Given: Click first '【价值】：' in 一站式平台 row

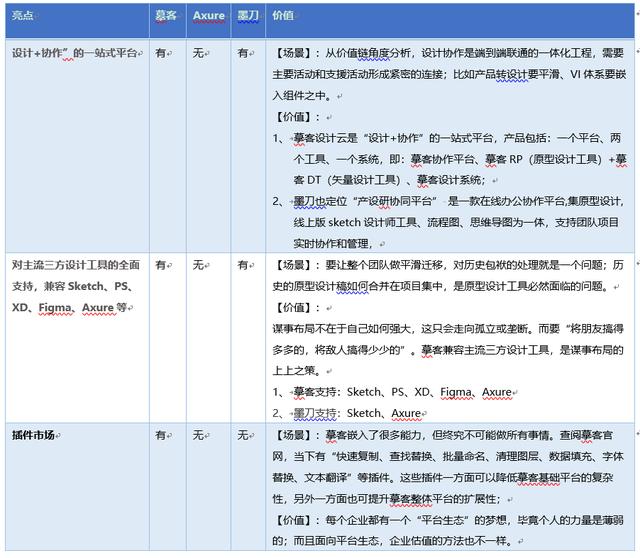Looking at the screenshot, I should tap(297, 117).
